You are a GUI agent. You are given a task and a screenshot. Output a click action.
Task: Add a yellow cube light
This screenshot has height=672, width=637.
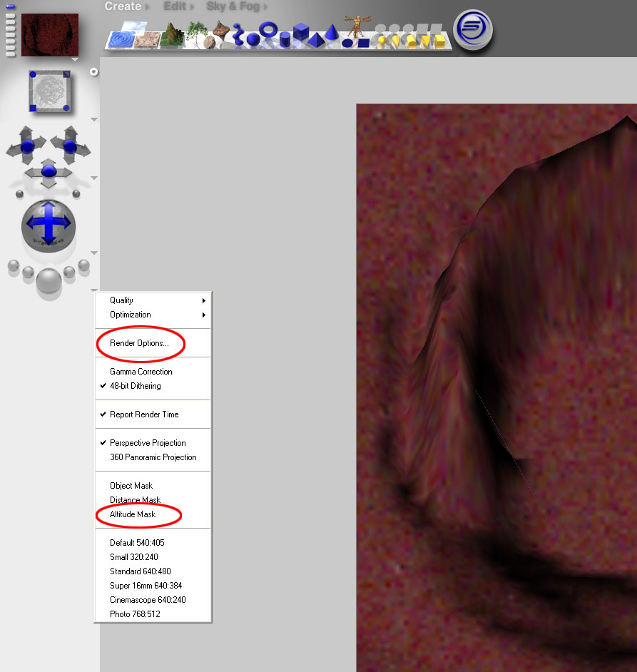440,41
